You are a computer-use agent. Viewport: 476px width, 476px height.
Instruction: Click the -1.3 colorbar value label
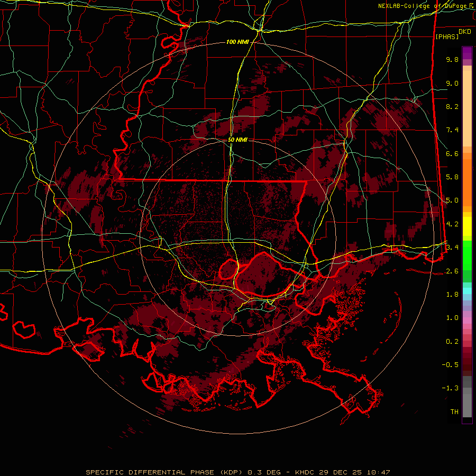pos(450,388)
